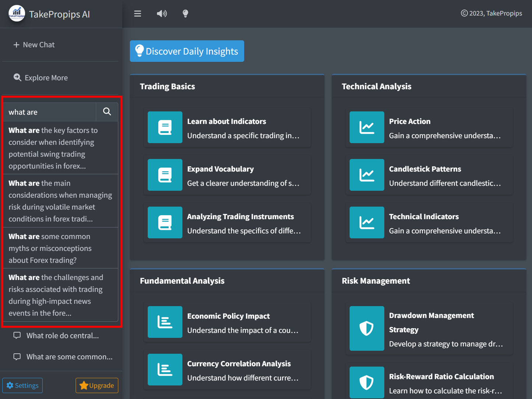Screen dimensions: 532x399
Task: Select suggestion about swing trading opportunities
Action: point(61,148)
